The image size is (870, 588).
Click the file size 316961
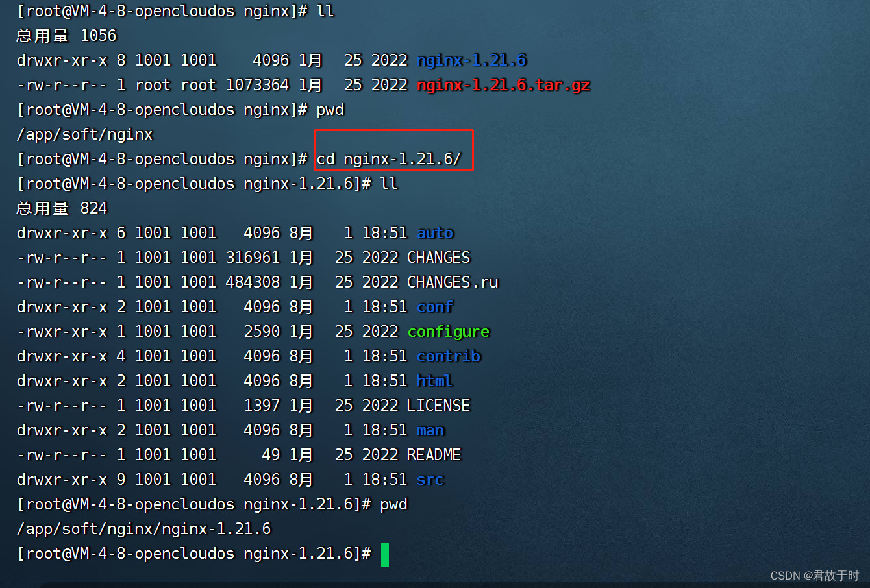point(253,258)
